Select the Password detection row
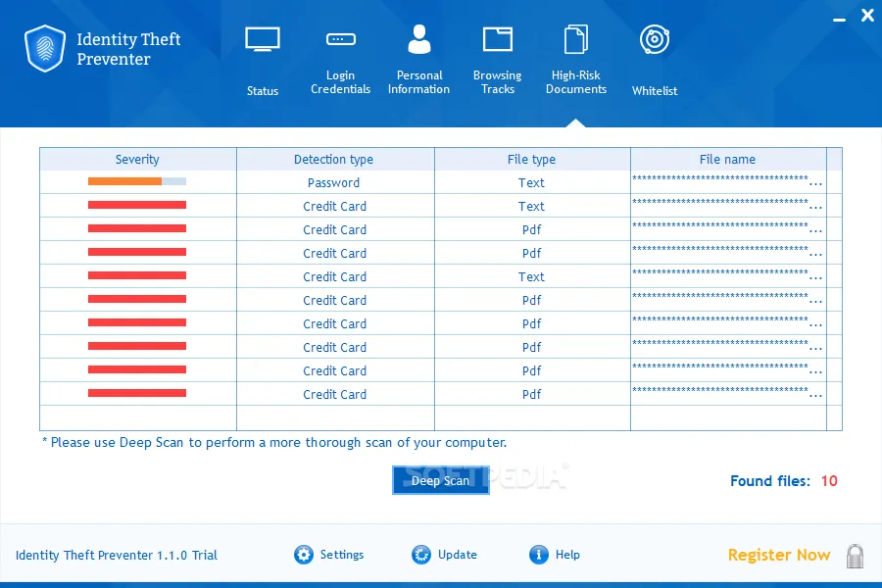 tap(440, 182)
